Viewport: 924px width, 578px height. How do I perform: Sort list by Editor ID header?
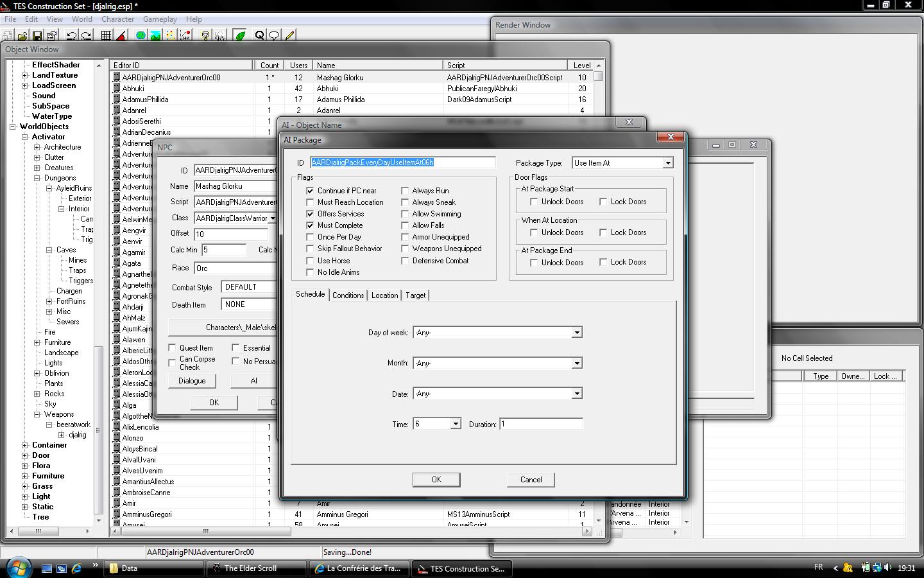click(182, 66)
